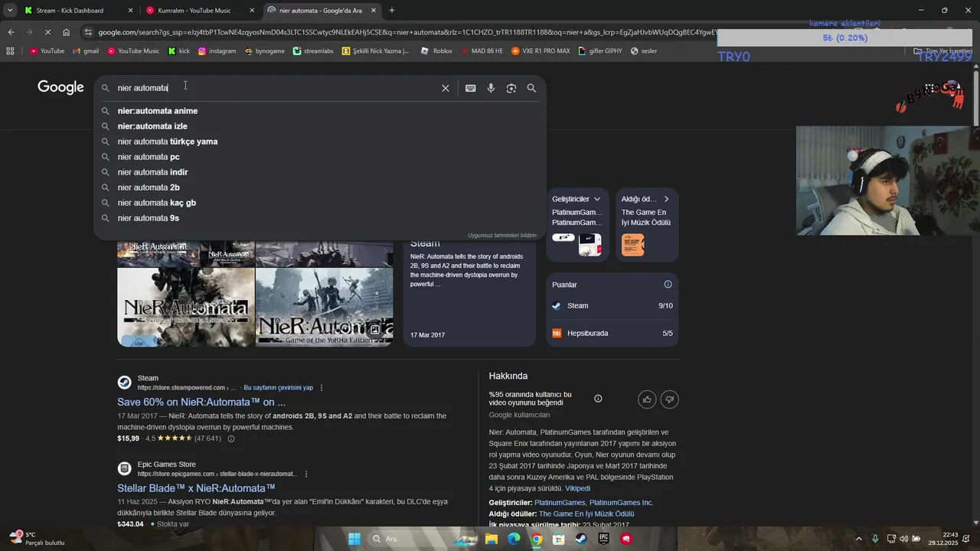The width and height of the screenshot is (980, 551).
Task: Open Save 60% on NieR:Automata link
Action: [201, 402]
